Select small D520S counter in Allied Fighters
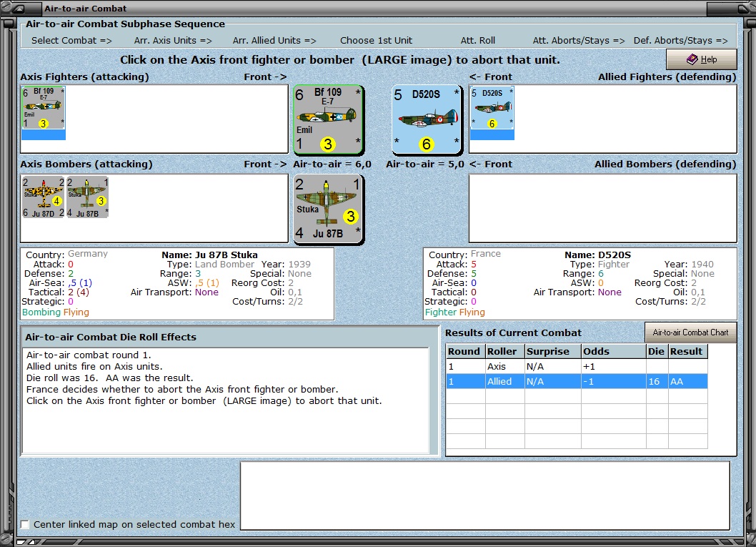The height and width of the screenshot is (547, 756). click(492, 109)
